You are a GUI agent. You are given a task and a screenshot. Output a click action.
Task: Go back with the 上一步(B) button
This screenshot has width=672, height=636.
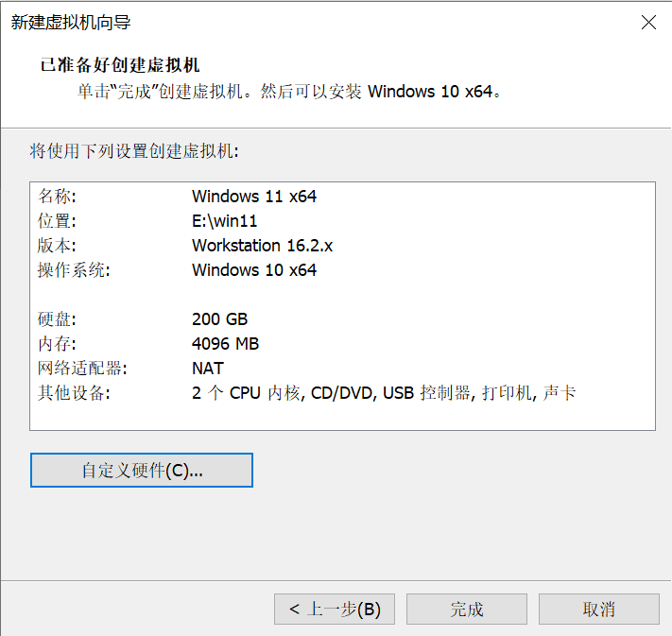335,610
